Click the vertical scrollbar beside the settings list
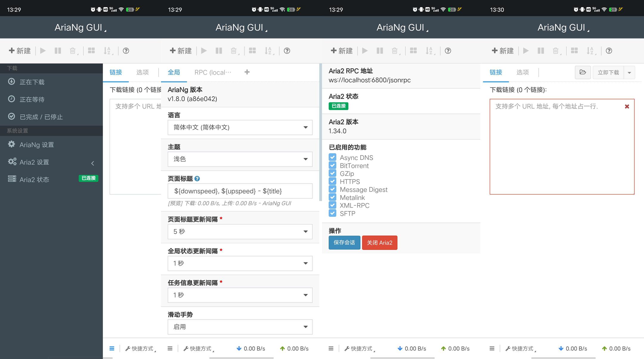Viewport: 644px width, 359px height. click(321, 132)
